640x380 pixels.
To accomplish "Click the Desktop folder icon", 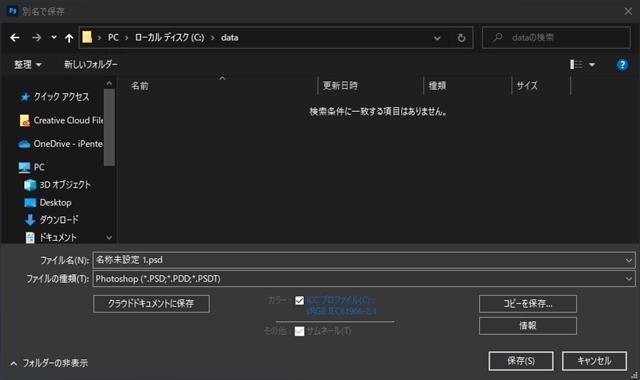I will (30, 203).
